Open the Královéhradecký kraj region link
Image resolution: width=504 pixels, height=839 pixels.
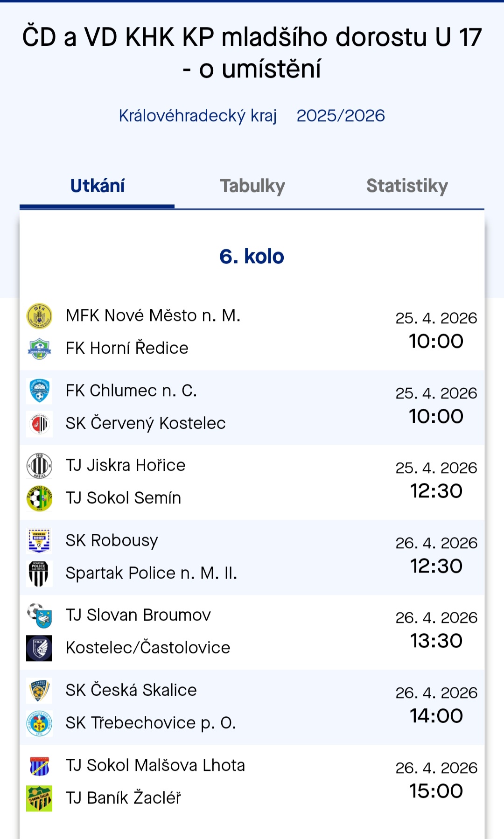click(x=198, y=116)
